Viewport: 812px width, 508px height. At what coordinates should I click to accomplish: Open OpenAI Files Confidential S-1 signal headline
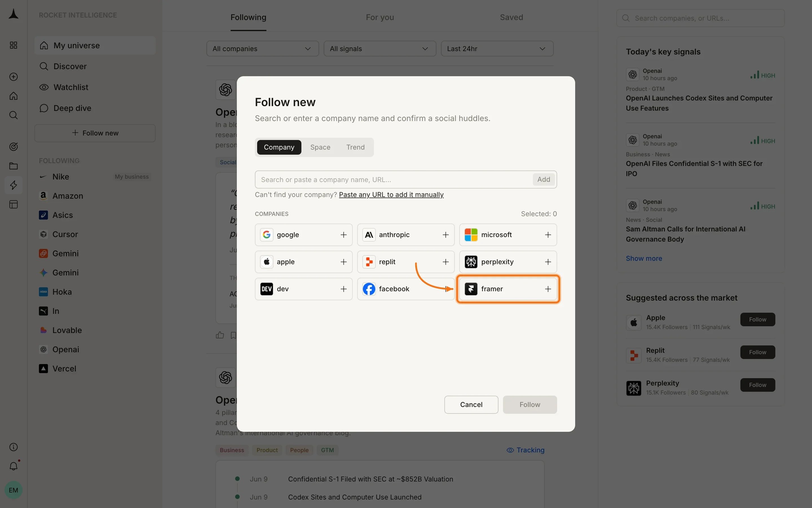coord(694,169)
